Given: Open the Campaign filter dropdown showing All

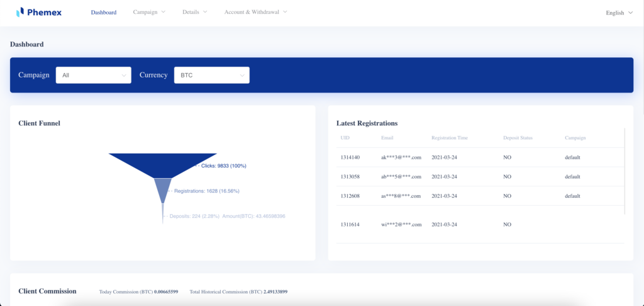Looking at the screenshot, I should point(93,75).
